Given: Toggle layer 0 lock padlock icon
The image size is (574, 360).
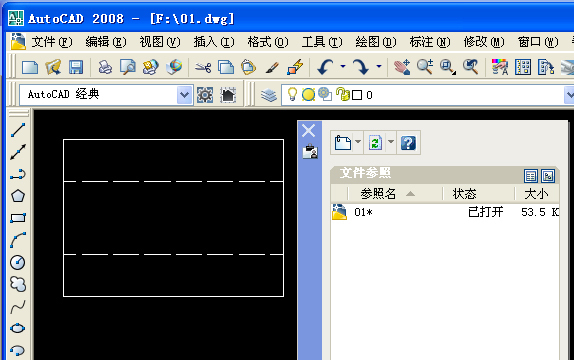Looking at the screenshot, I should click(343, 94).
